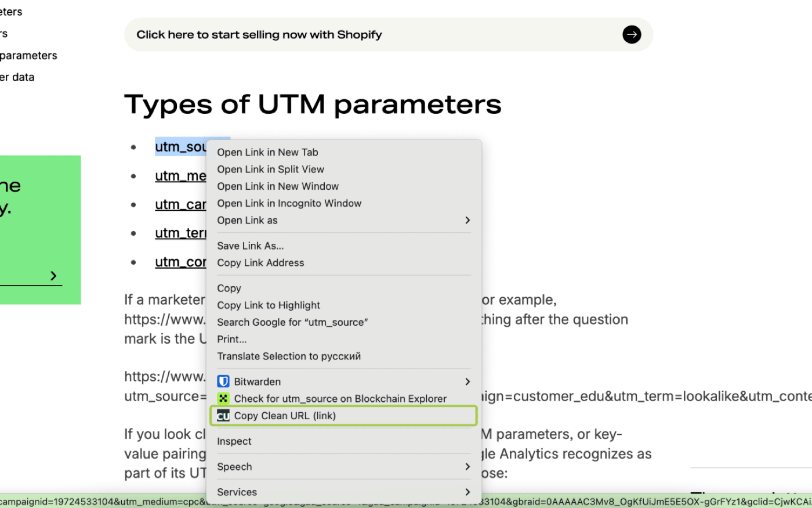Screen dimensions: 812x508
Task: Expand the Services submenu arrow
Action: coord(467,492)
